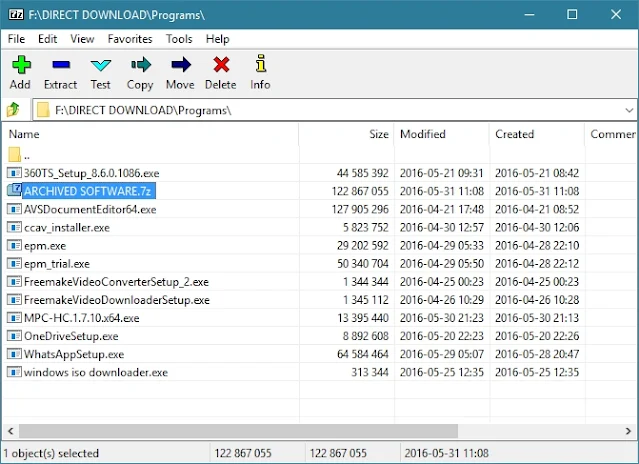
Task: Sort by the Name column header
Action: tap(150, 134)
